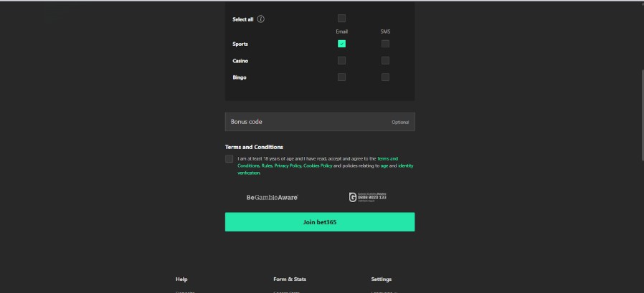Tick the Bingo Email checkbox

(341, 77)
